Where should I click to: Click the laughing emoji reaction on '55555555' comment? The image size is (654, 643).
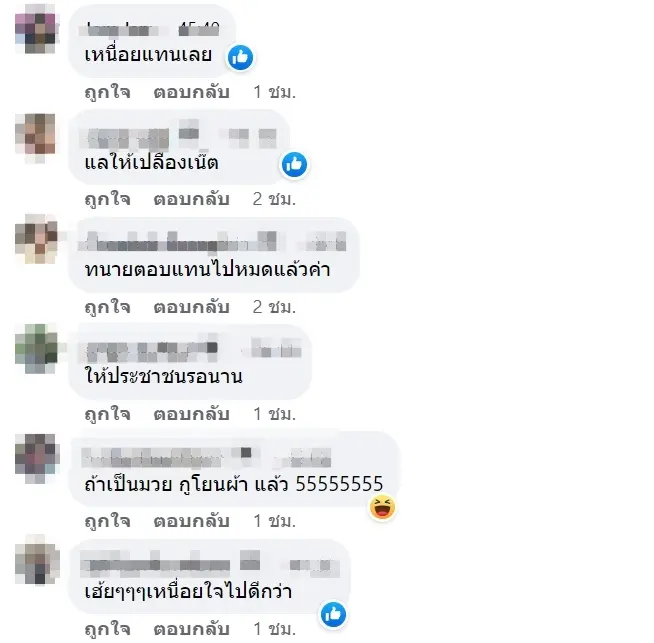click(x=382, y=507)
